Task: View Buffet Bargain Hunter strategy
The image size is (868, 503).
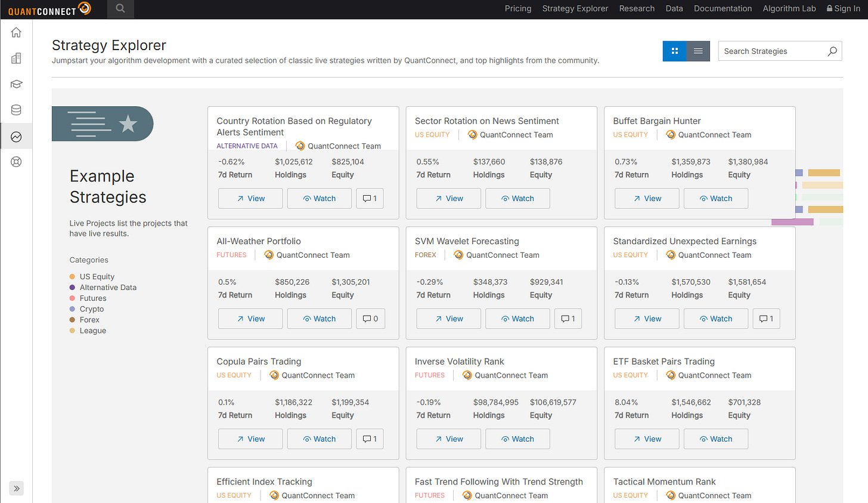Action: (x=647, y=199)
